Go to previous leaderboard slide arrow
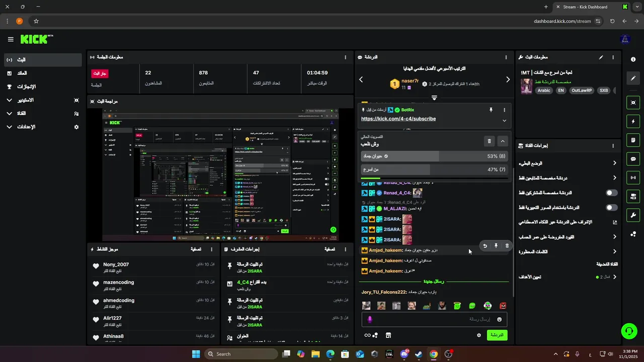 (x=361, y=79)
